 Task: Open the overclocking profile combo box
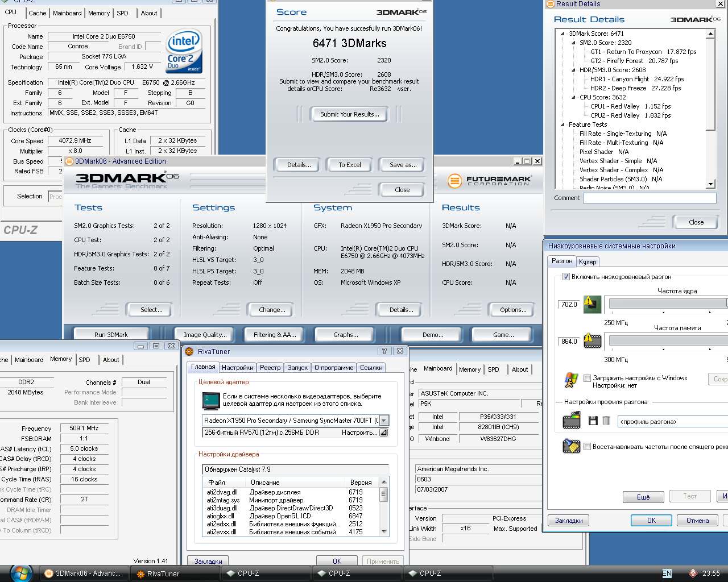tap(673, 422)
